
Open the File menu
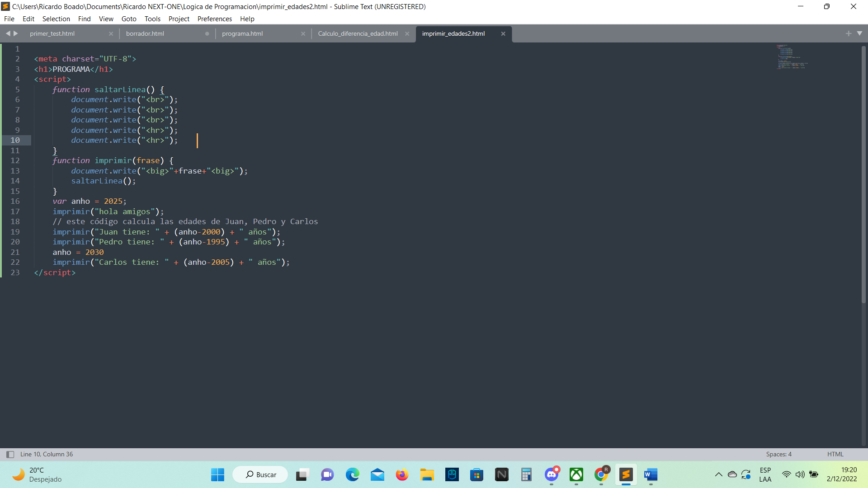(9, 19)
